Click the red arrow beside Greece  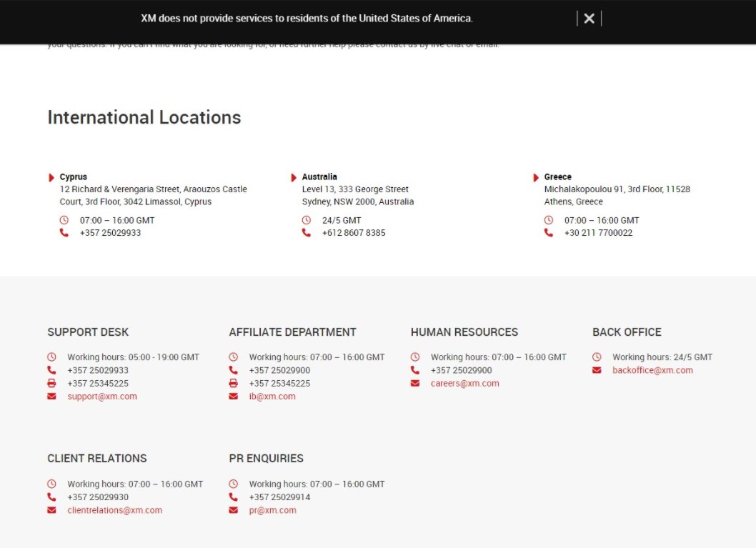tap(536, 177)
